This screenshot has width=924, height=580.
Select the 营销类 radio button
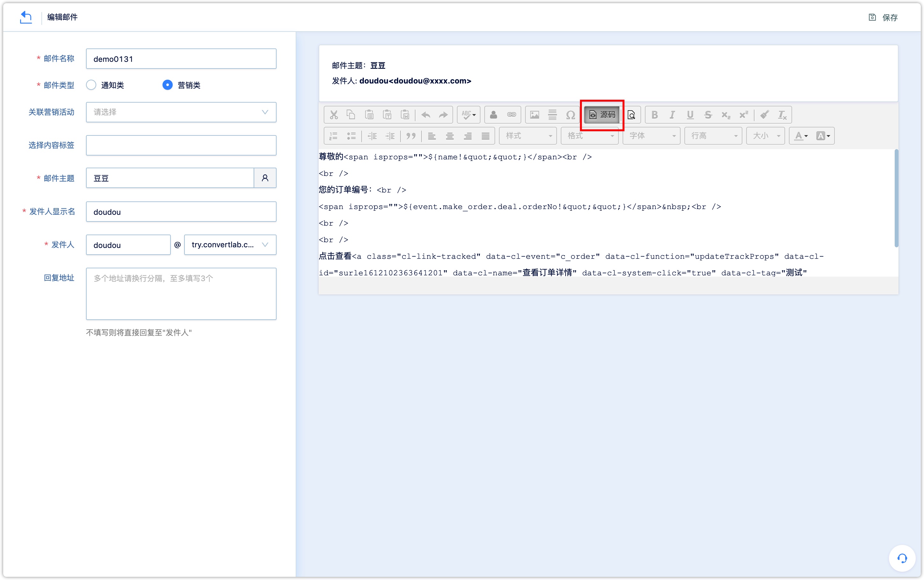coord(168,85)
